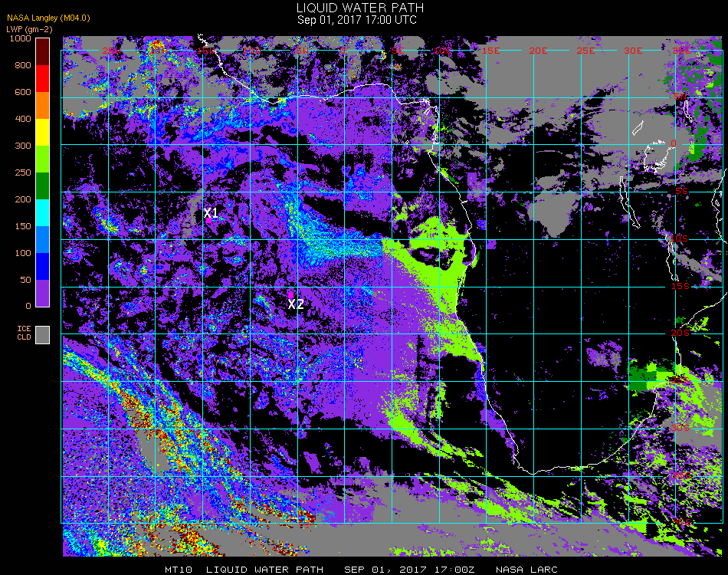728x575 pixels.
Task: Click the 'LWP (gm-2)' units label
Action: pos(29,29)
